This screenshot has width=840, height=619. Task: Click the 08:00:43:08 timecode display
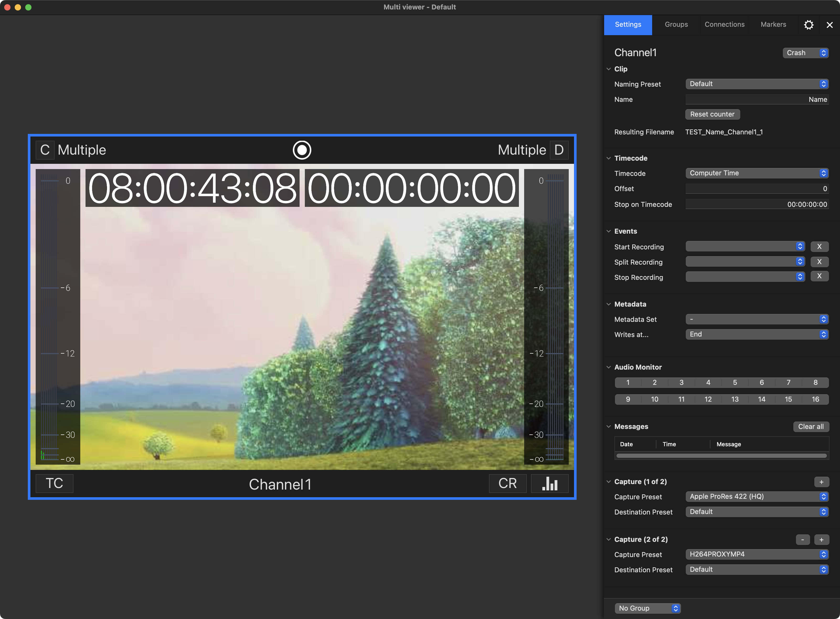coord(193,188)
